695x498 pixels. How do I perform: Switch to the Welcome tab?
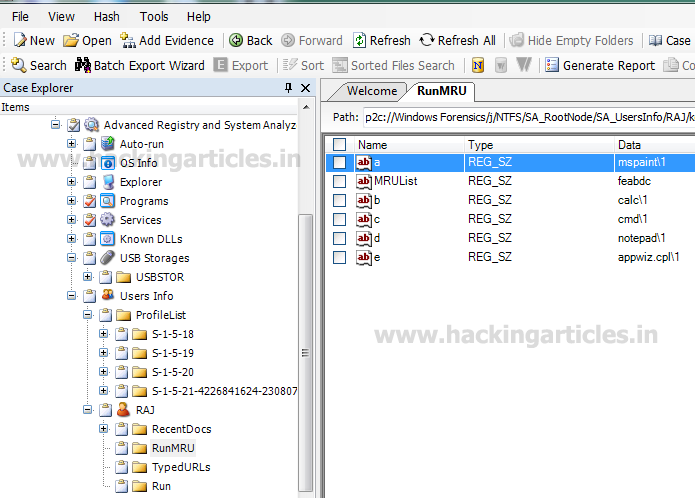tap(372, 91)
